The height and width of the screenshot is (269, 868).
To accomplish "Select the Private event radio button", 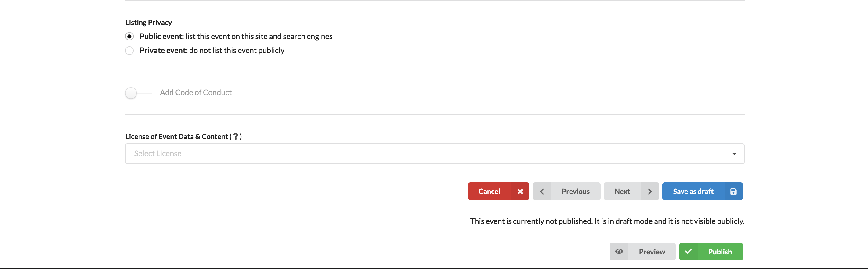I will click(129, 51).
